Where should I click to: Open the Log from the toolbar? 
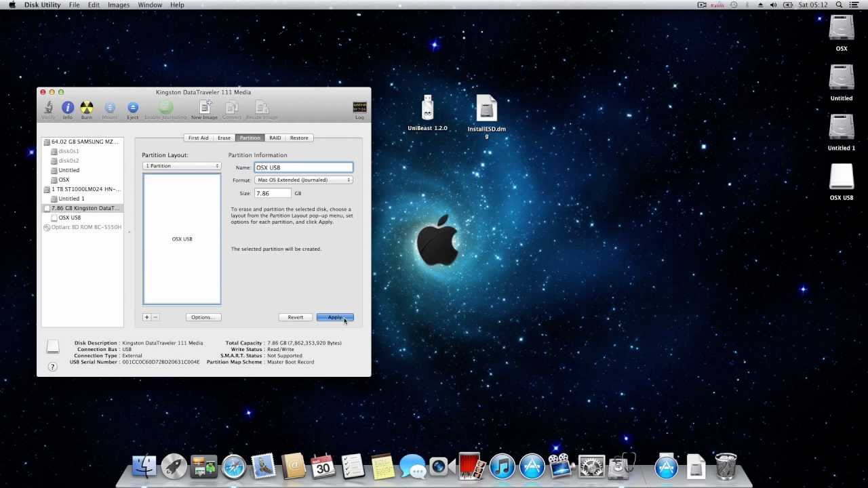(360, 110)
